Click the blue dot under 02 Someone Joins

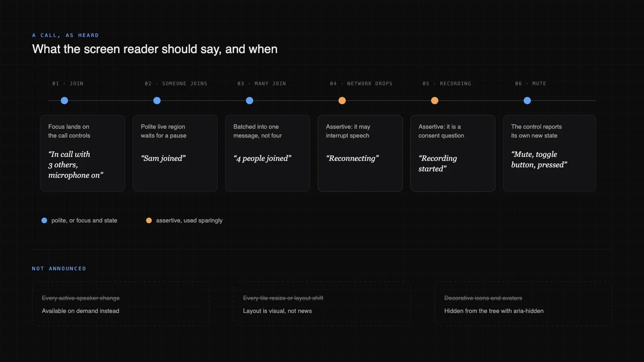point(157,101)
